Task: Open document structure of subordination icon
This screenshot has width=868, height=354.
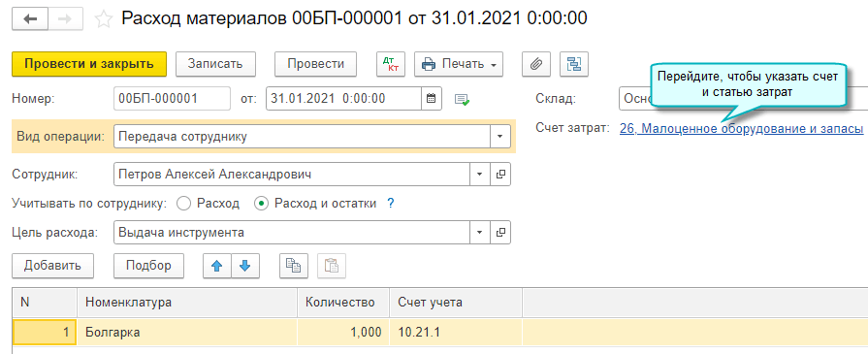Action: pyautogui.click(x=574, y=64)
